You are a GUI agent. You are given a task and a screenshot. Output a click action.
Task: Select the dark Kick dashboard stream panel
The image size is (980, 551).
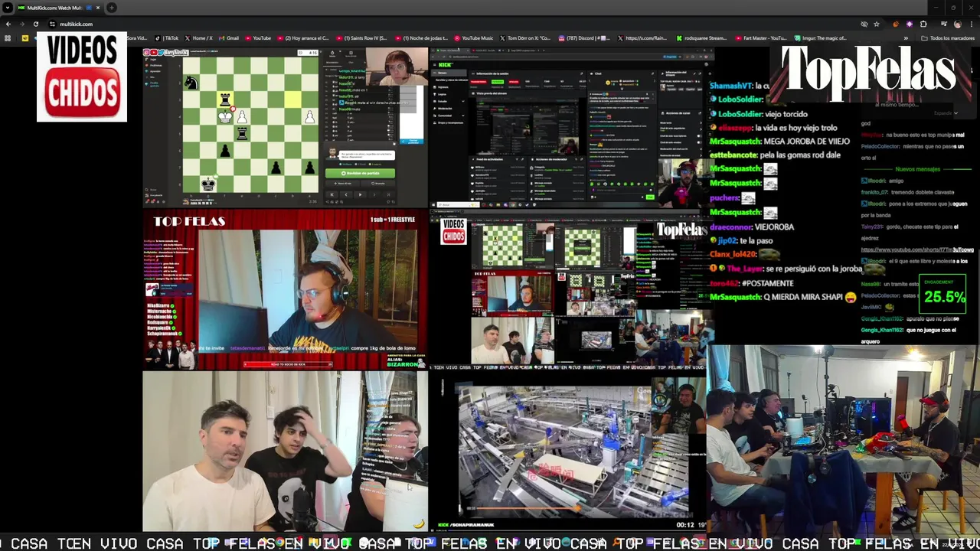[x=572, y=128]
